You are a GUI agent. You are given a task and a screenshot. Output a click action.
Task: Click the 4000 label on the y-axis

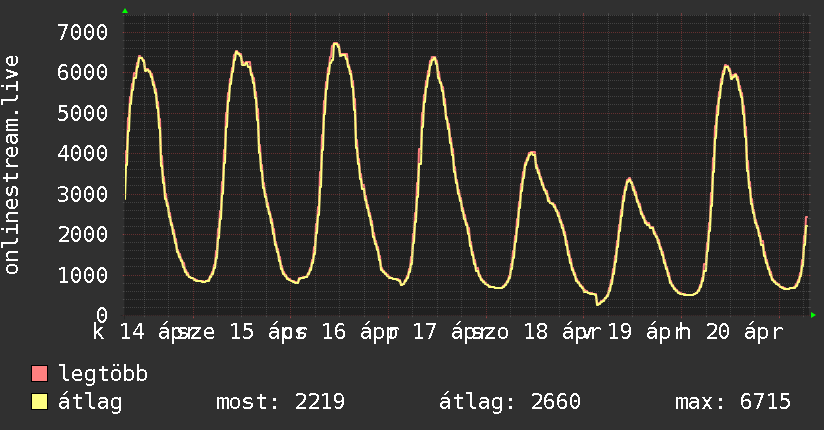point(81,153)
